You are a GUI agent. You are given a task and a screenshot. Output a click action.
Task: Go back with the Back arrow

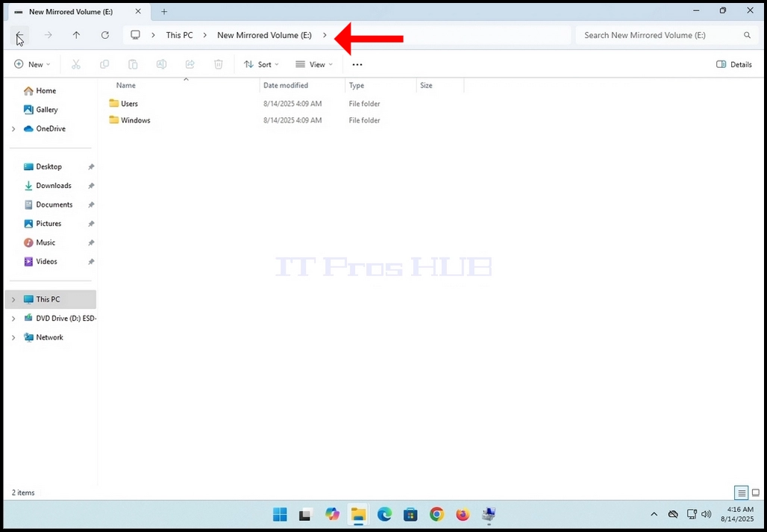19,35
